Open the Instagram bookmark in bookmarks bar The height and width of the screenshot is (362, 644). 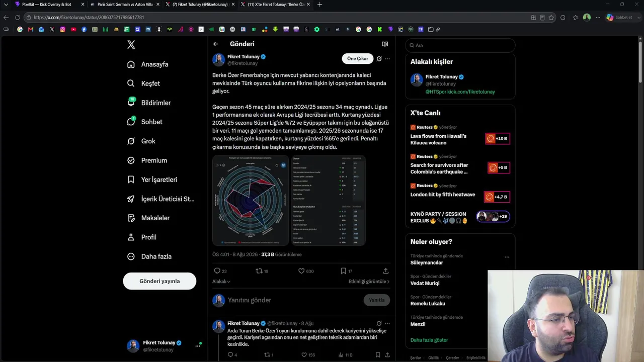[x=63, y=30]
